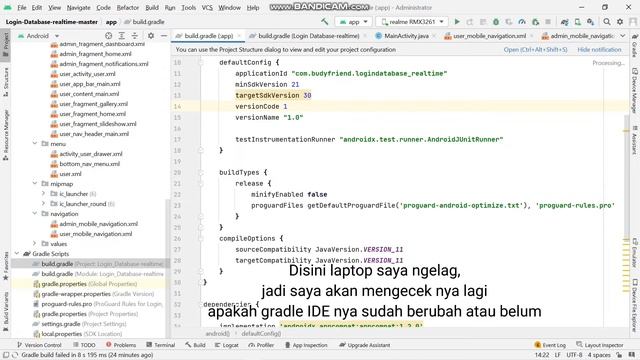Run the app with green play icon

point(457,22)
